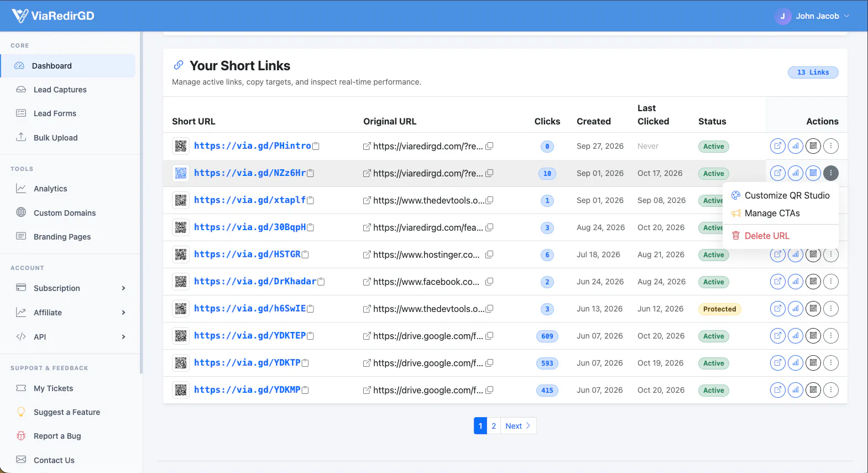The height and width of the screenshot is (473, 868).
Task: Open link button in PHintro row actions
Action: point(778,146)
